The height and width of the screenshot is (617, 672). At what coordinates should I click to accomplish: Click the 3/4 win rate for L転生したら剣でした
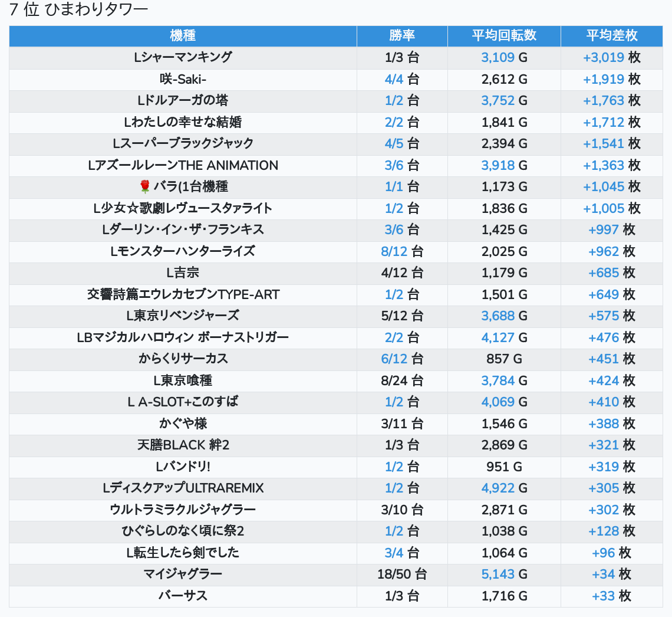click(394, 553)
